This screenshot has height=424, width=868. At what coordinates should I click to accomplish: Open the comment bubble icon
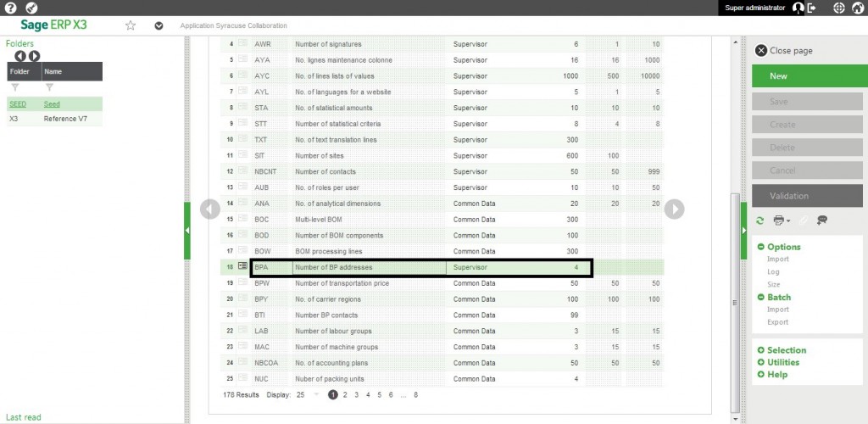(822, 220)
